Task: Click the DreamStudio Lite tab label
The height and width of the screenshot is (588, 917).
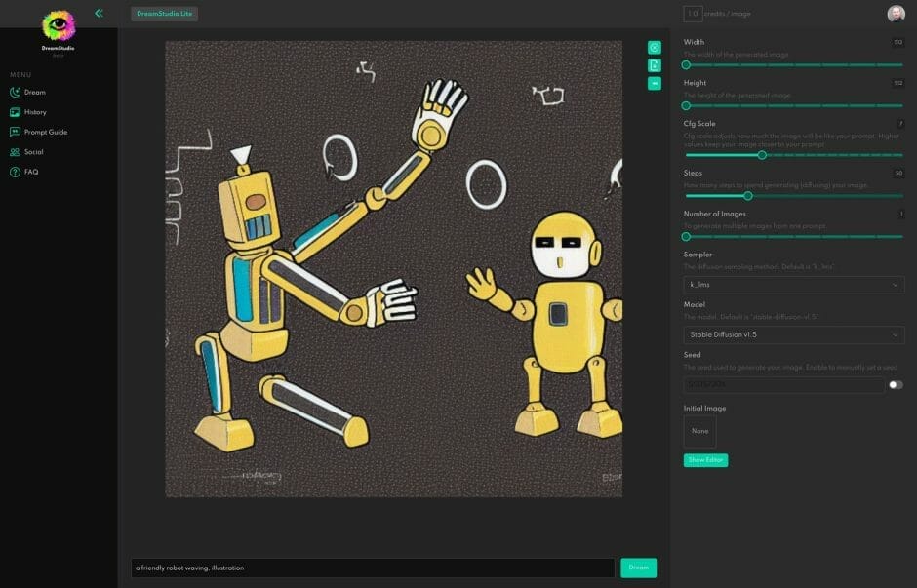Action: coord(164,14)
